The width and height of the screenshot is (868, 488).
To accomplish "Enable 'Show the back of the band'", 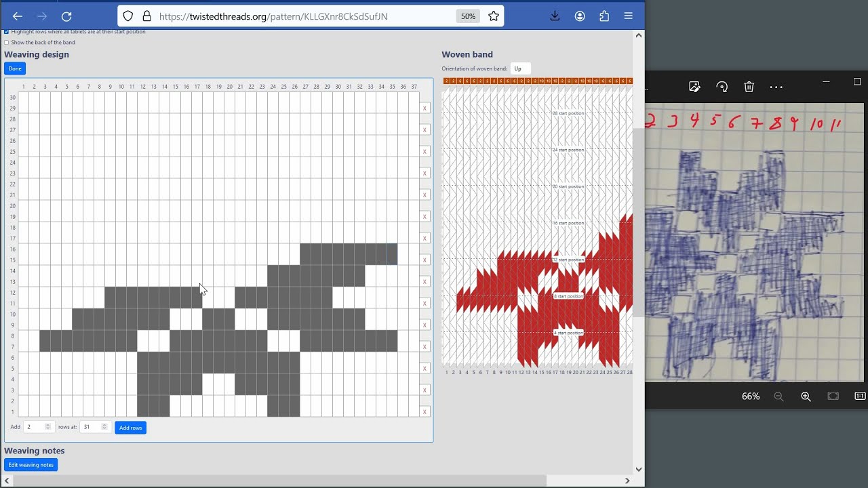I will click(6, 42).
